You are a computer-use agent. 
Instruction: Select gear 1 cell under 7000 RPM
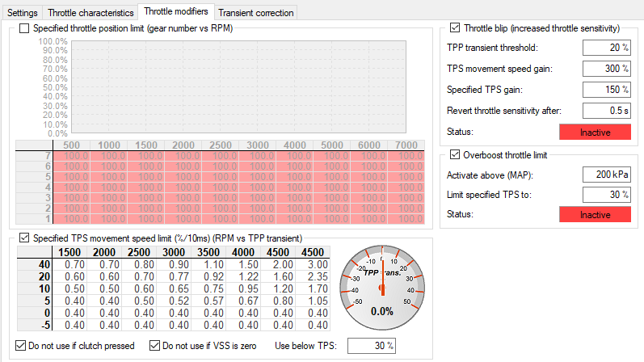point(406,219)
